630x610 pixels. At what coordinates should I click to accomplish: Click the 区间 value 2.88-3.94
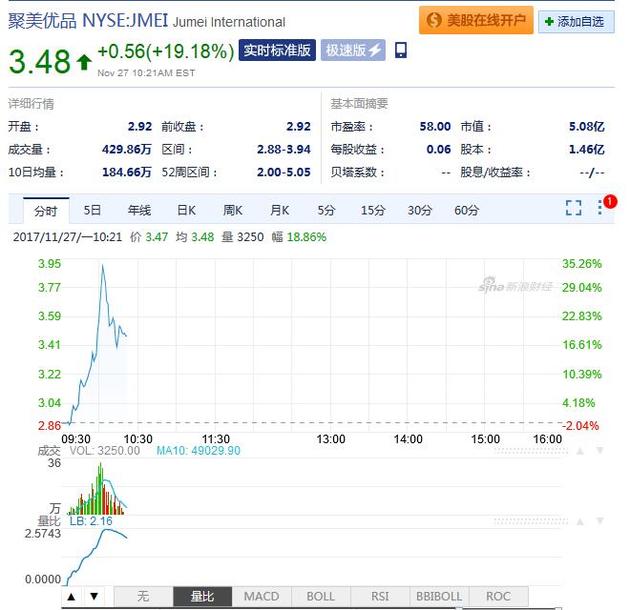click(x=284, y=149)
